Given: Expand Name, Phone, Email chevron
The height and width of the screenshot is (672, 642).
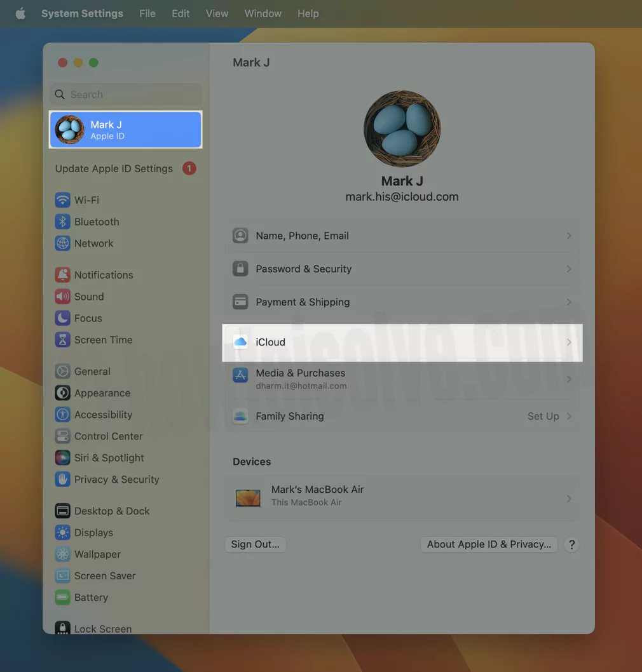Looking at the screenshot, I should 569,236.
